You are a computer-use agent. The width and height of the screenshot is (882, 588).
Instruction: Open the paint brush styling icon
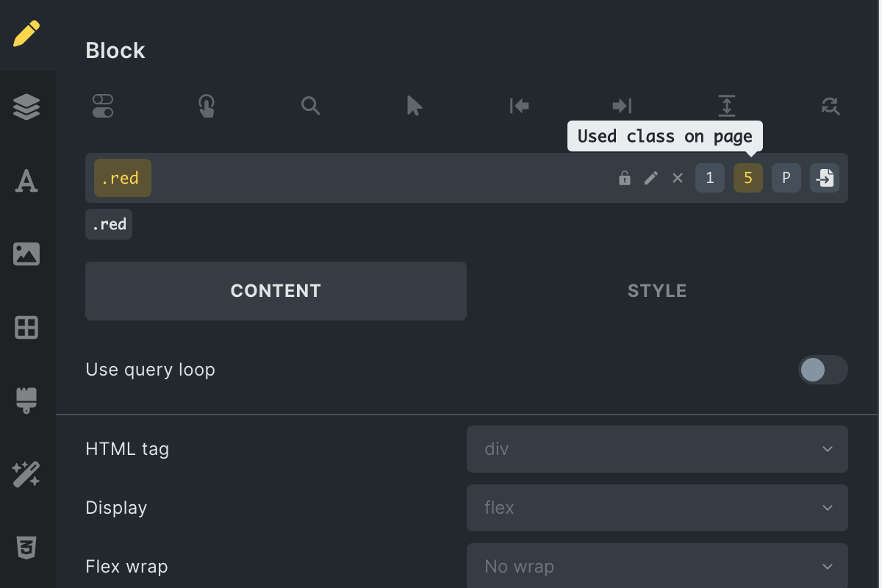[x=26, y=401]
